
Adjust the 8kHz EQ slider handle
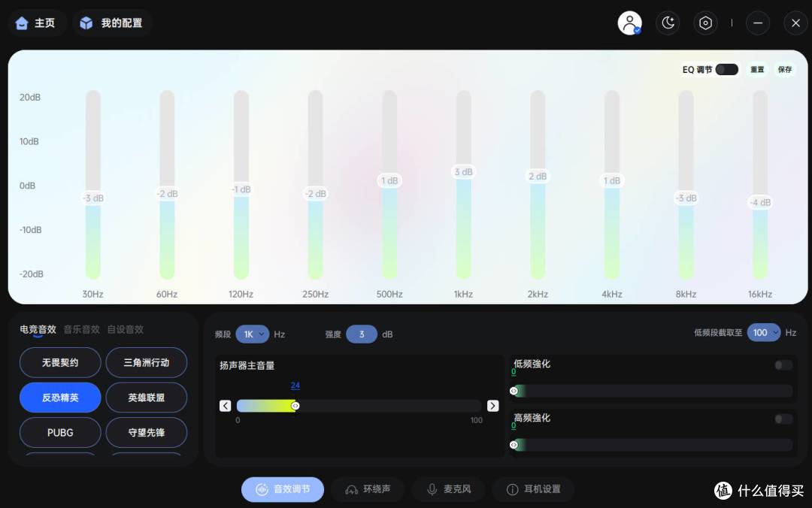tap(686, 198)
